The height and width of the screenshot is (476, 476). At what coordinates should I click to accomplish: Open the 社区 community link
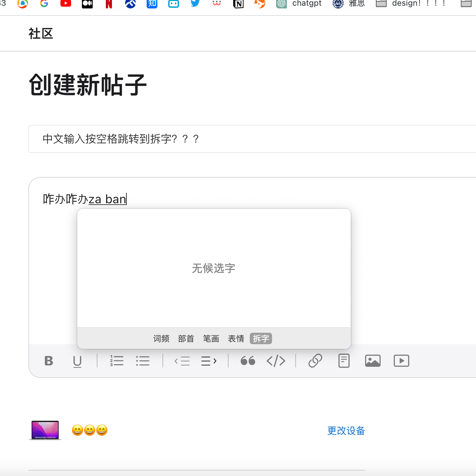[41, 34]
